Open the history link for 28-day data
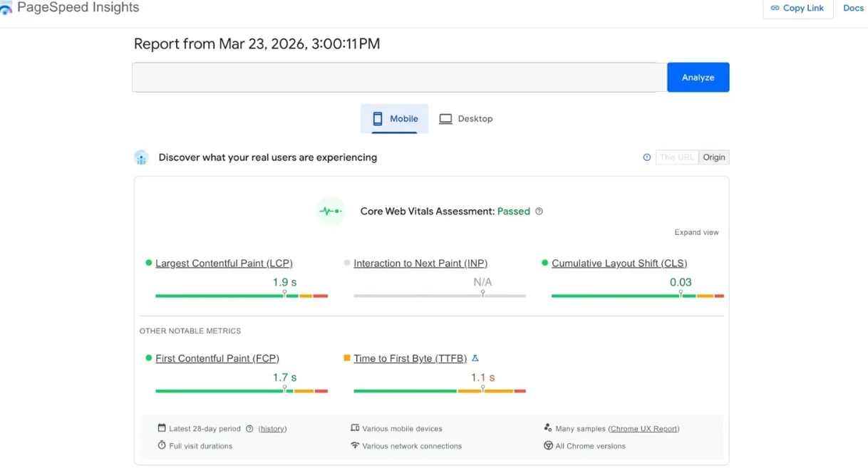 click(272, 428)
